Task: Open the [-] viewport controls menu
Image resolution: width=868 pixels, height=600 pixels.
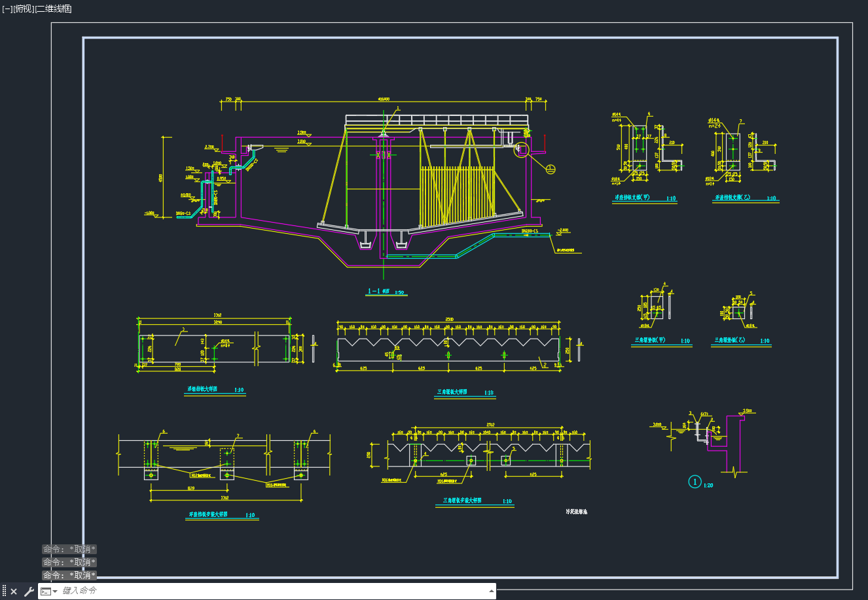Action: pyautogui.click(x=7, y=9)
